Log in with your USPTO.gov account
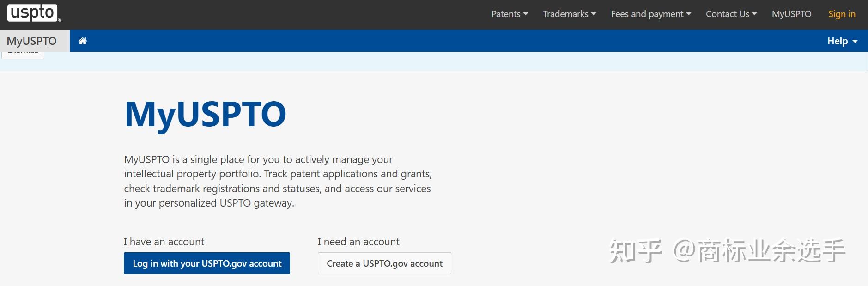This screenshot has height=286, width=868. pyautogui.click(x=206, y=263)
